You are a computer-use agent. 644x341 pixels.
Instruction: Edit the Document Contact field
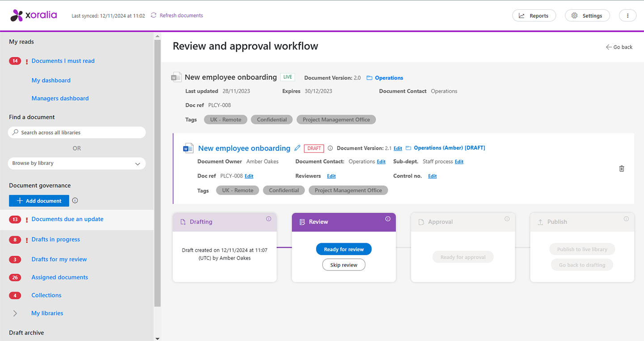pyautogui.click(x=381, y=162)
